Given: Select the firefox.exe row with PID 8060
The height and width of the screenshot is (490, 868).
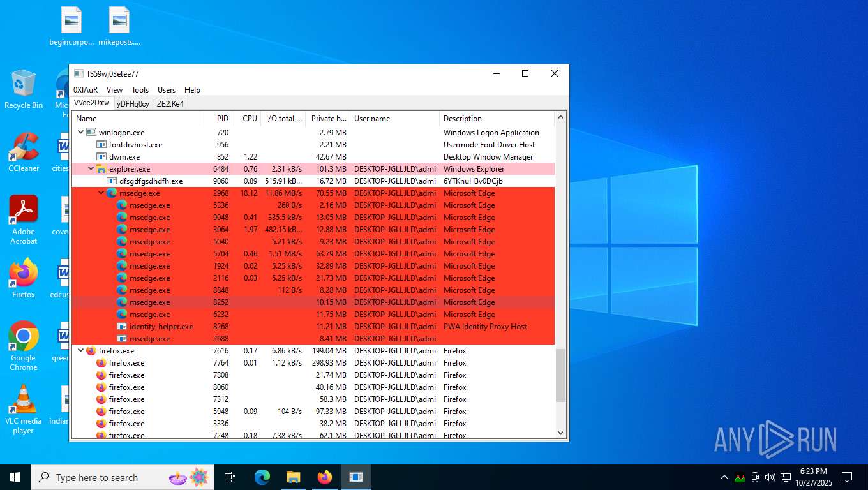Looking at the screenshot, I should [x=313, y=387].
